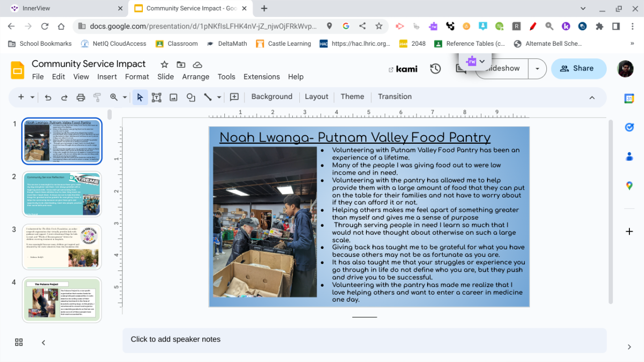Screen dimensions: 644x362
Task: Open the Extensions menu
Action: point(262,77)
